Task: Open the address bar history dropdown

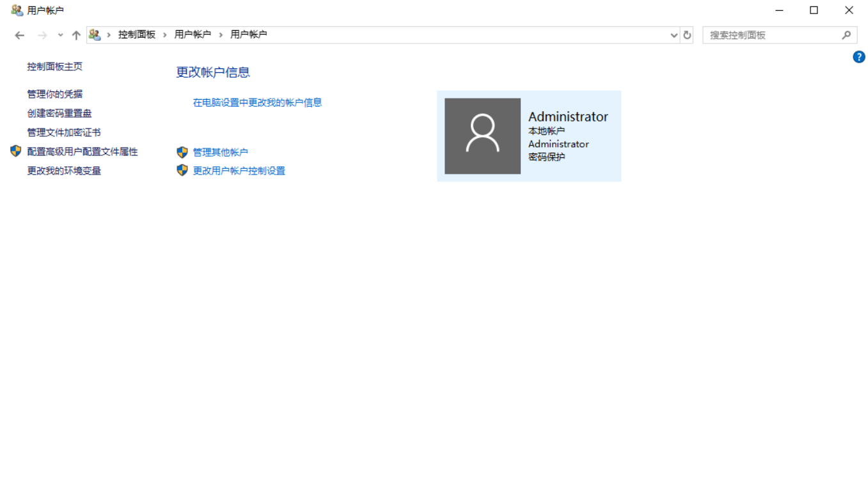Action: [x=674, y=35]
